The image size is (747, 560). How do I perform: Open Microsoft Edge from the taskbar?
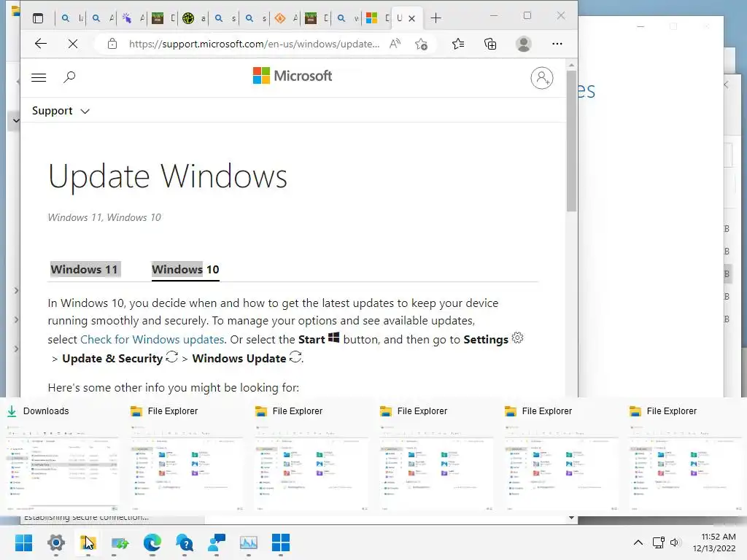(152, 542)
